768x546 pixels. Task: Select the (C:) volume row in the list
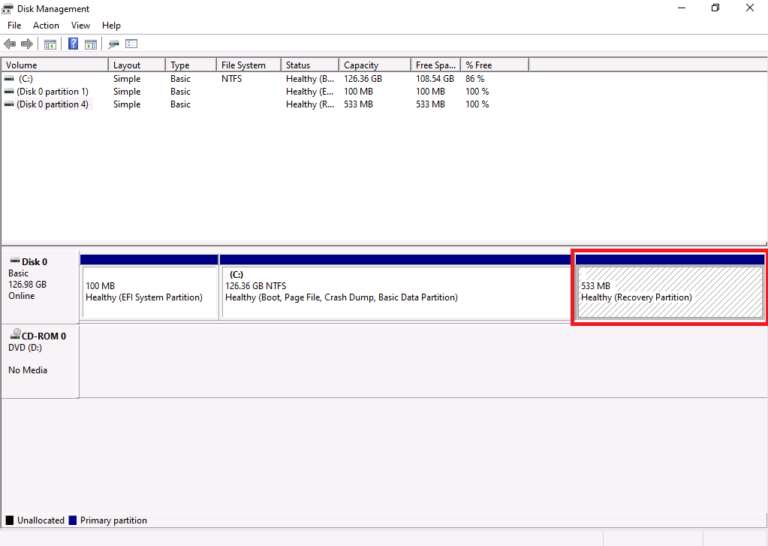pyautogui.click(x=26, y=78)
